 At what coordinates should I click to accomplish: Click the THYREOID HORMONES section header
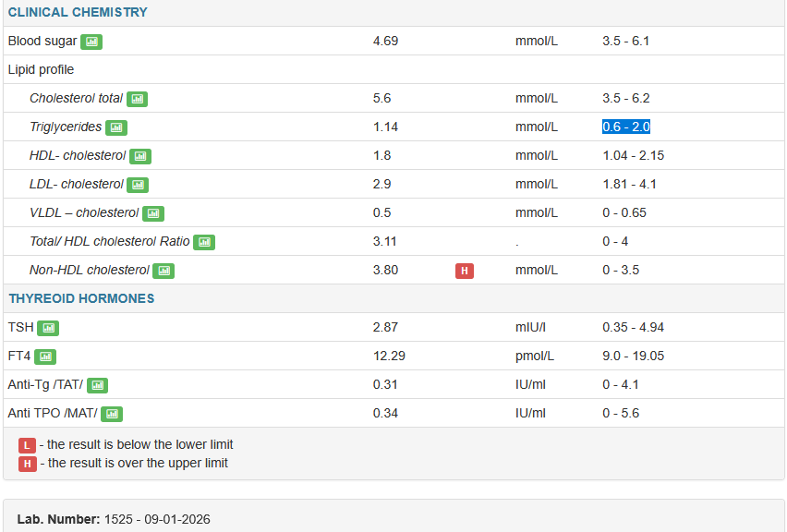coord(81,299)
